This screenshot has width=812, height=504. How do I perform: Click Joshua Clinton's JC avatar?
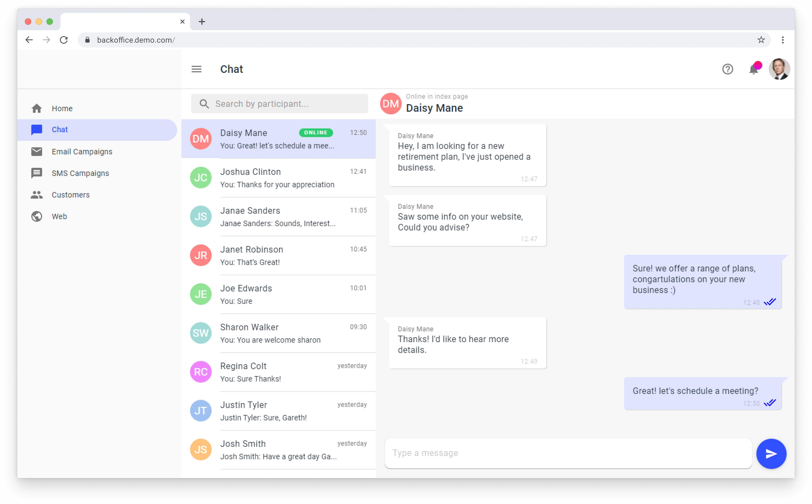click(x=201, y=178)
